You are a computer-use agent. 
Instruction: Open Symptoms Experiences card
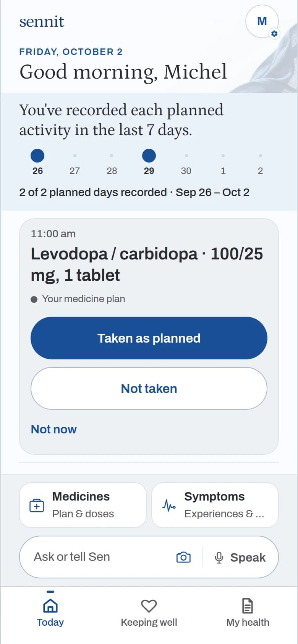[x=215, y=505]
